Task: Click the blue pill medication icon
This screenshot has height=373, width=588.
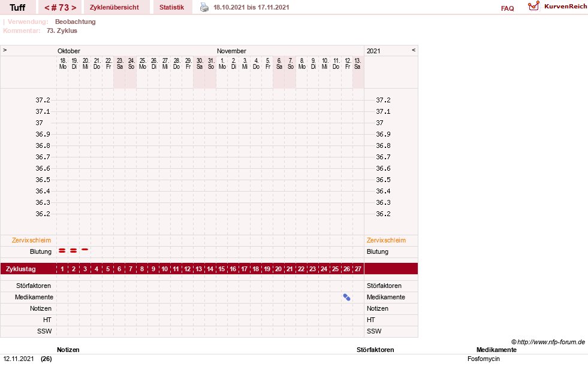Action: (346, 298)
